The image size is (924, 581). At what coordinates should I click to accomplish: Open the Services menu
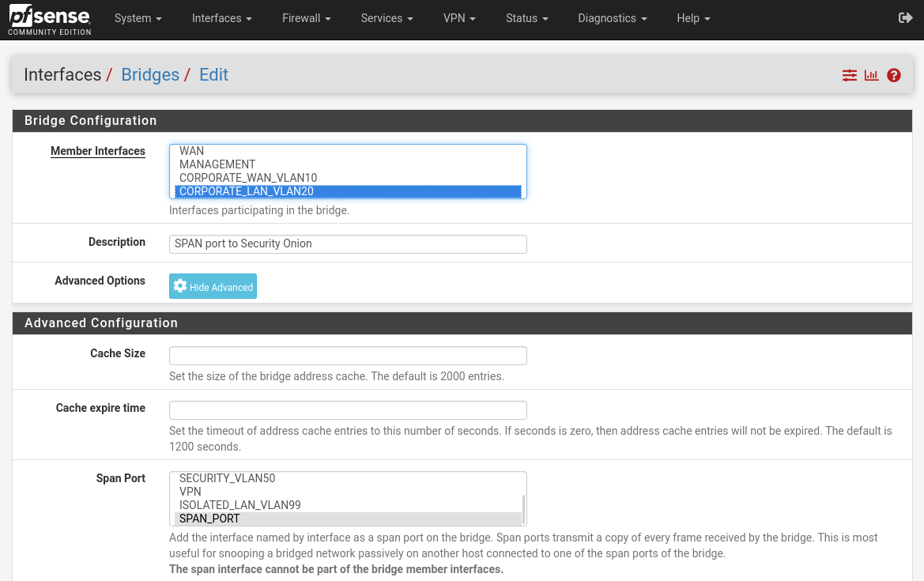(x=387, y=18)
